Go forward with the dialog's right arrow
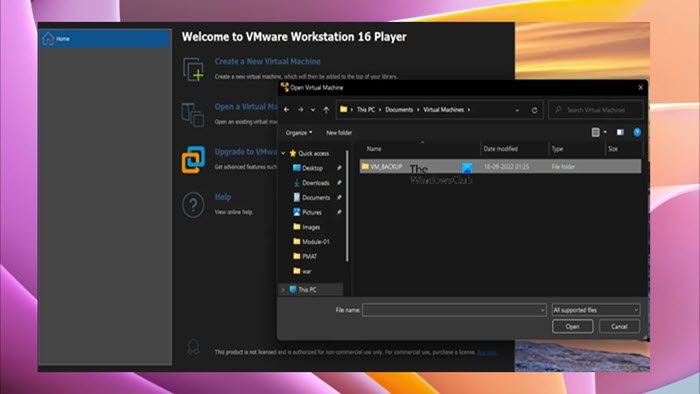Screen dimensions: 700x394 pos(300,110)
